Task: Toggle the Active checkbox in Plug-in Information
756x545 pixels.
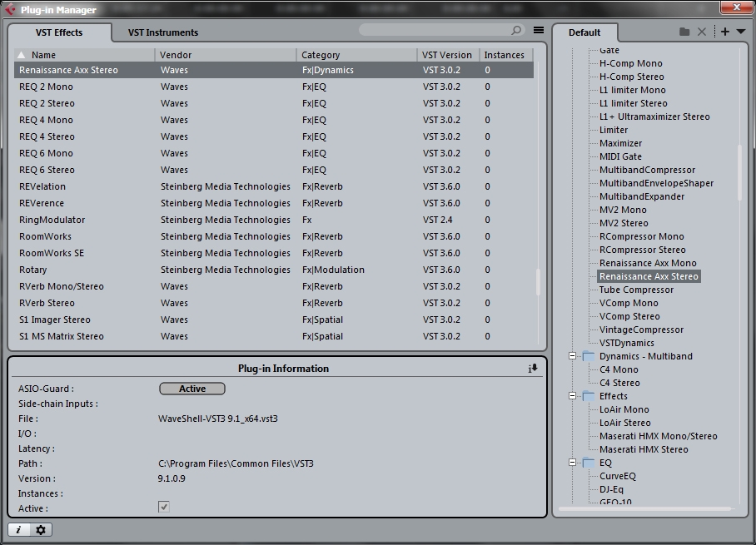Action: click(x=163, y=507)
